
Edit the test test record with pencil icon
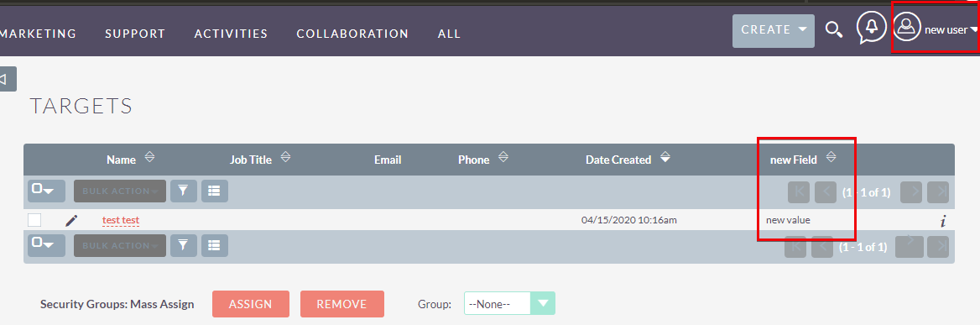pyautogui.click(x=71, y=220)
